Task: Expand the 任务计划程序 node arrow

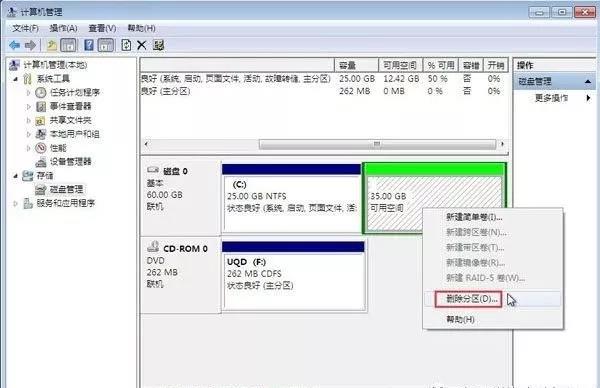Action: (x=28, y=93)
